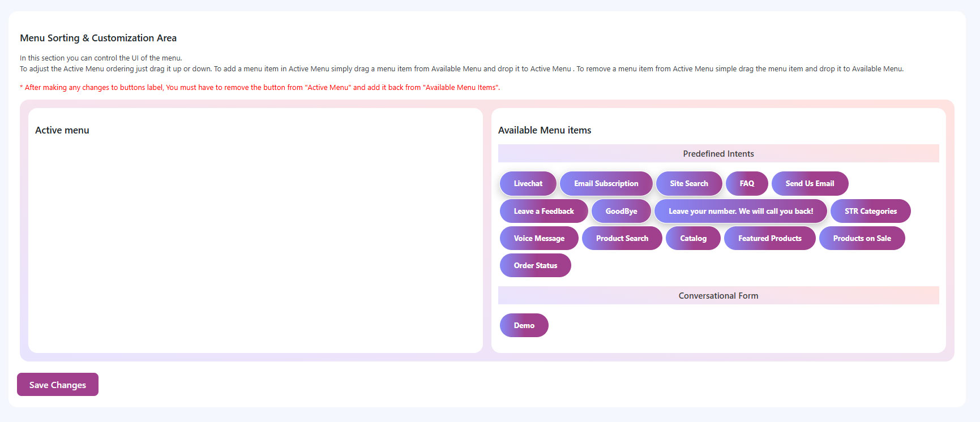Click the Predefined Intents section header

coord(718,154)
